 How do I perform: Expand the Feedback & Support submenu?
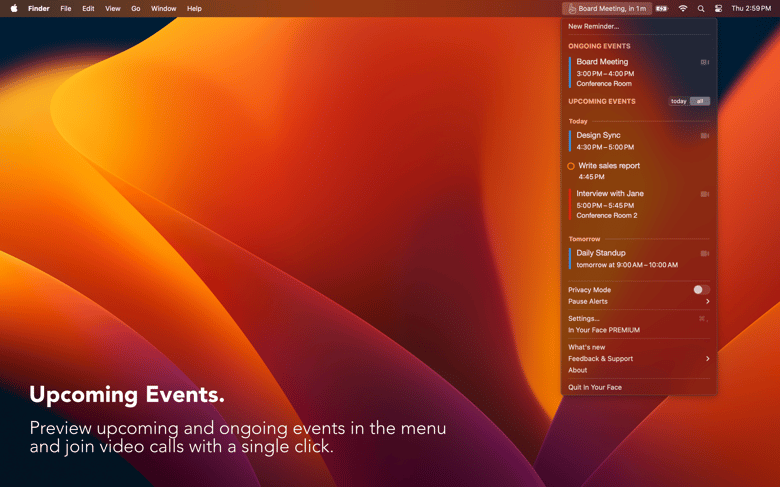click(639, 359)
